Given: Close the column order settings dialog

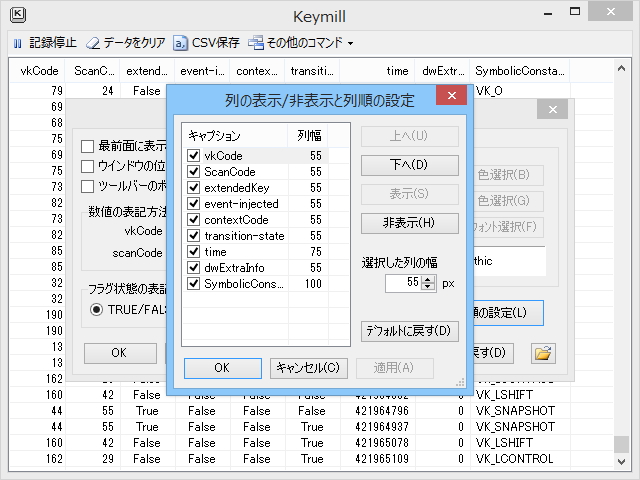Looking at the screenshot, I should (x=451, y=96).
